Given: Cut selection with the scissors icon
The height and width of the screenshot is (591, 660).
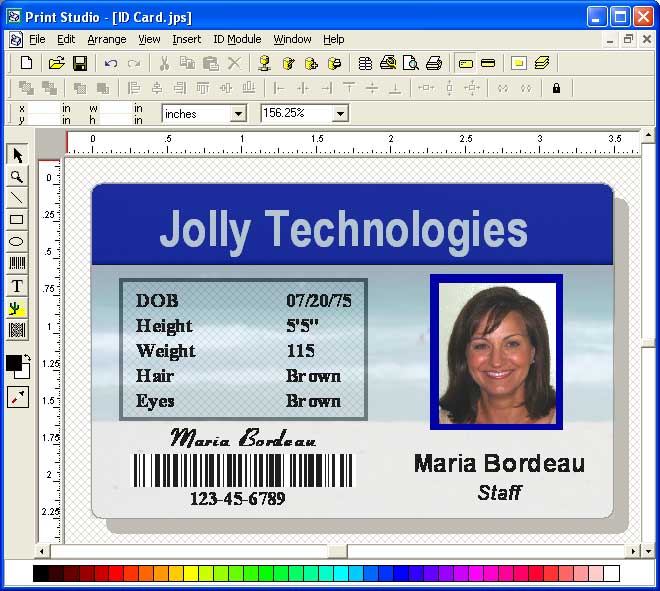Looking at the screenshot, I should tap(164, 63).
